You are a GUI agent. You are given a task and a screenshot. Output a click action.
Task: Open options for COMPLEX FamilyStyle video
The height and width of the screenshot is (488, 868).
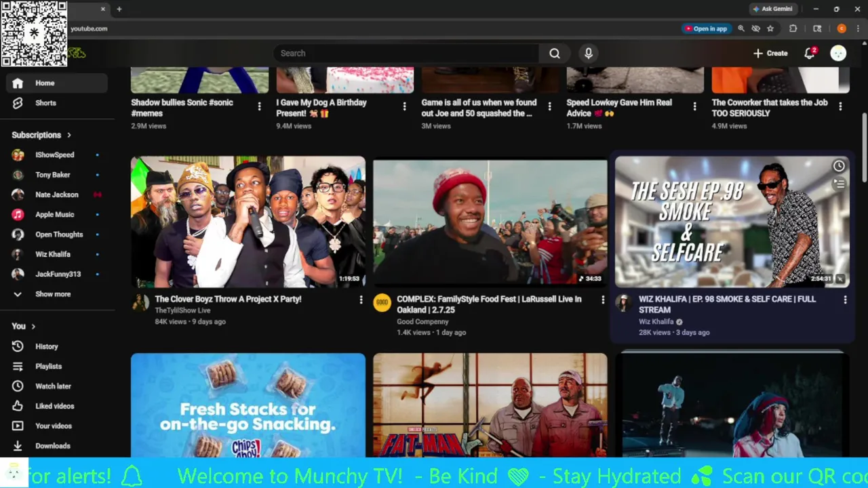[x=603, y=300]
